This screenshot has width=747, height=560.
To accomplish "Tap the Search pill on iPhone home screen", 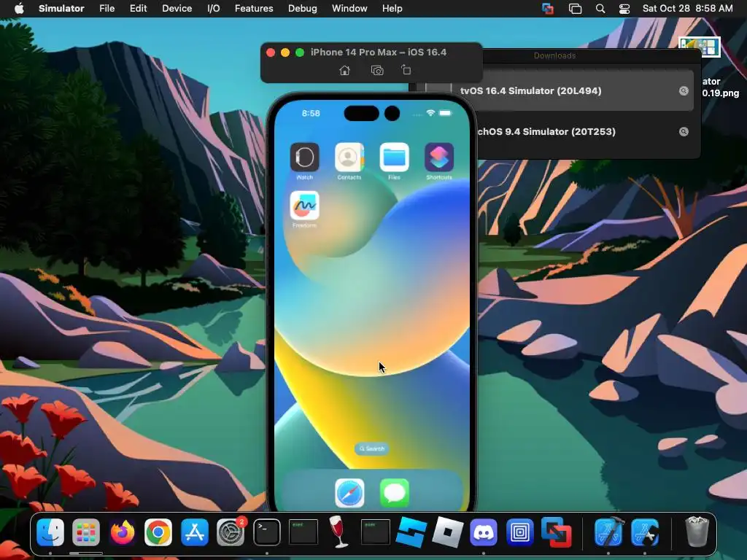I will (371, 448).
